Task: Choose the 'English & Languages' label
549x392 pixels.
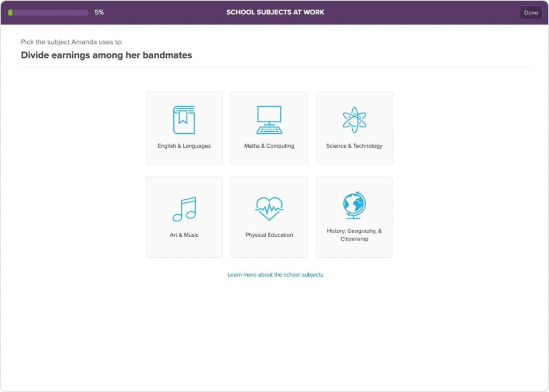Action: tap(184, 146)
